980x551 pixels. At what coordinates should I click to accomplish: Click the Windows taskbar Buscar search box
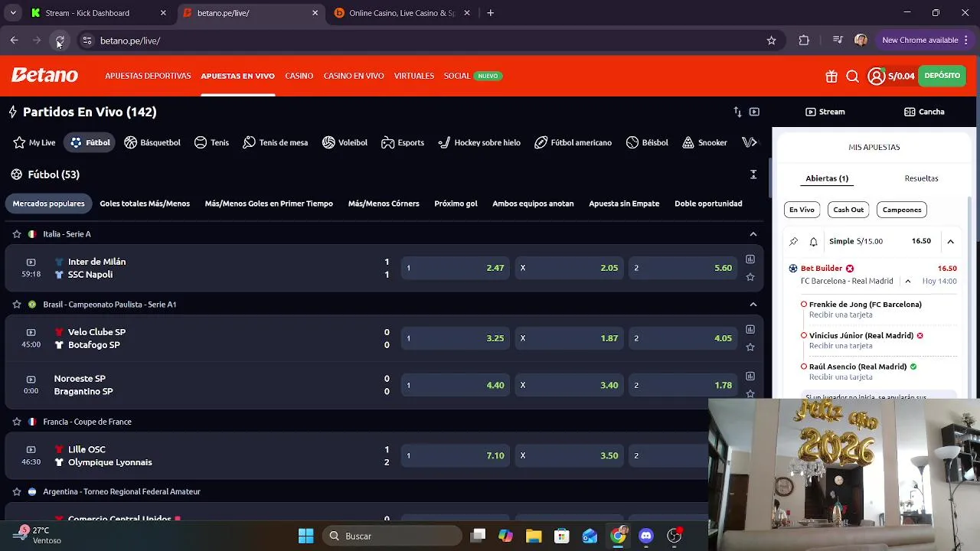(x=392, y=536)
